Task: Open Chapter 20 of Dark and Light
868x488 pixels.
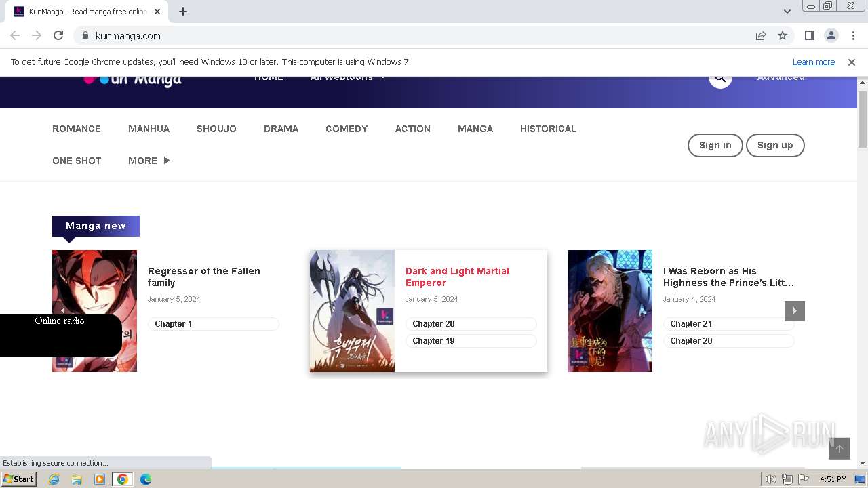Action: coord(471,324)
